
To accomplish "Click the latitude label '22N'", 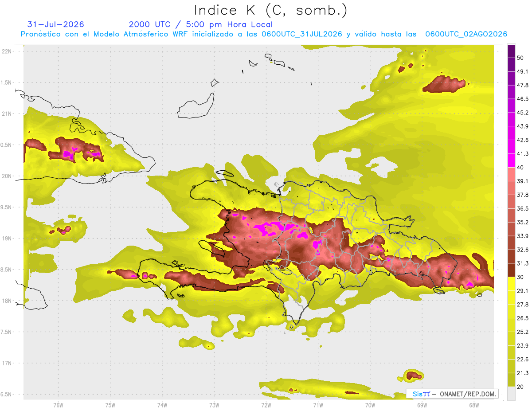I will (7, 51).
